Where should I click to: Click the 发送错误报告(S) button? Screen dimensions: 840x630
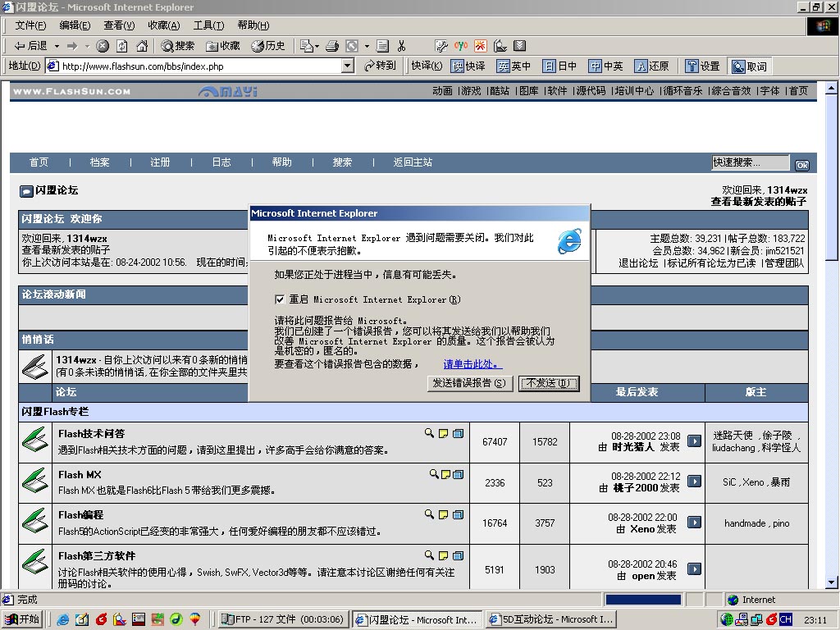(x=469, y=383)
